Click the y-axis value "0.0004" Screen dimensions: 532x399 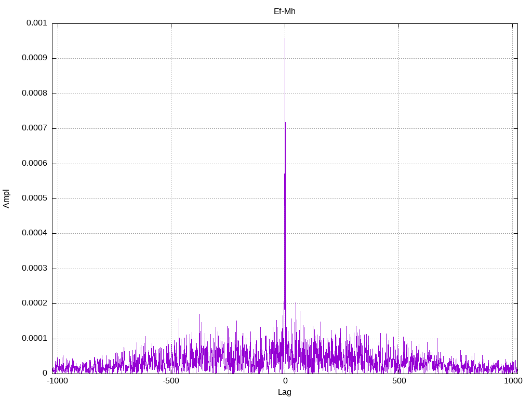[34, 233]
